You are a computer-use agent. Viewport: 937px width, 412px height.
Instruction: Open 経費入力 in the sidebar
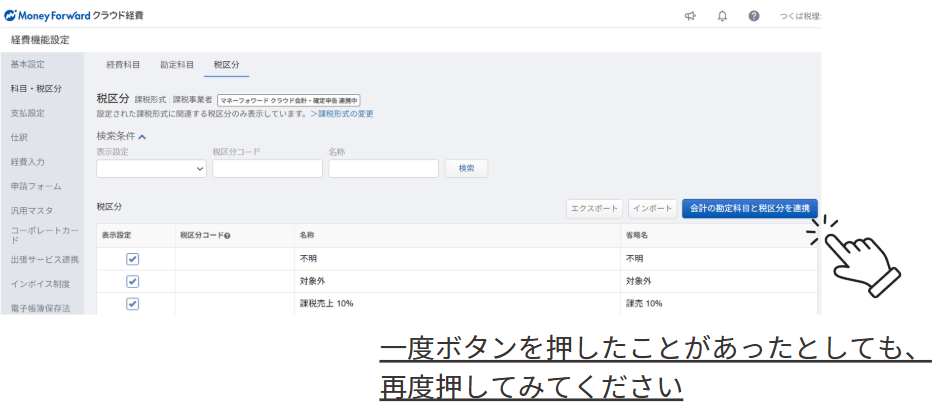coord(27,162)
